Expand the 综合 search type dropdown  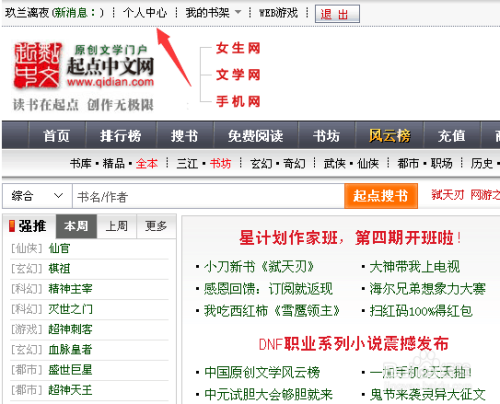click(x=37, y=196)
